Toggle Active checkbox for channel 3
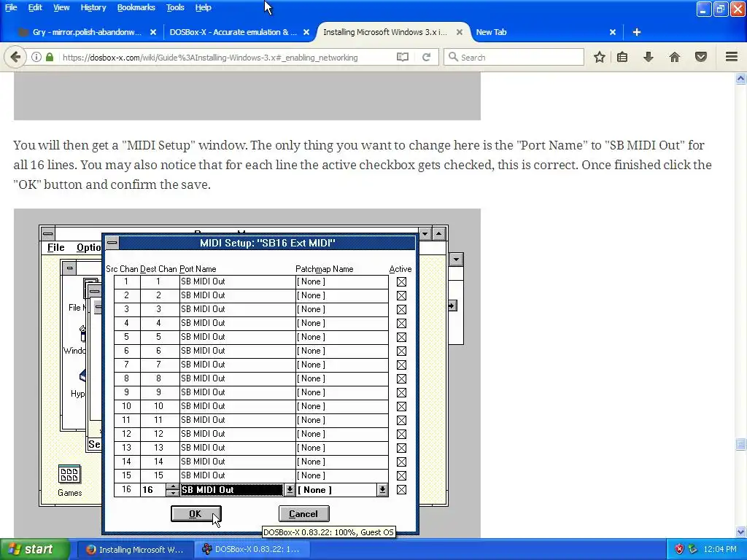This screenshot has width=747, height=560. click(x=402, y=309)
